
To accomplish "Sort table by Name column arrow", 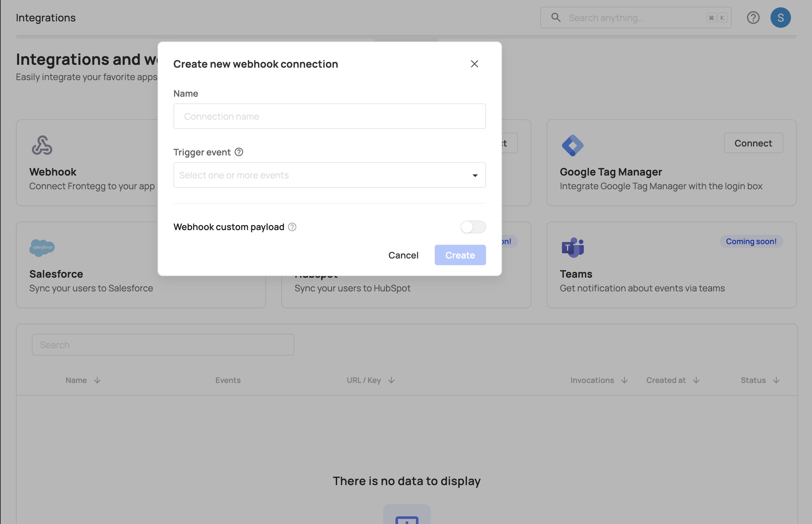I will tap(97, 380).
